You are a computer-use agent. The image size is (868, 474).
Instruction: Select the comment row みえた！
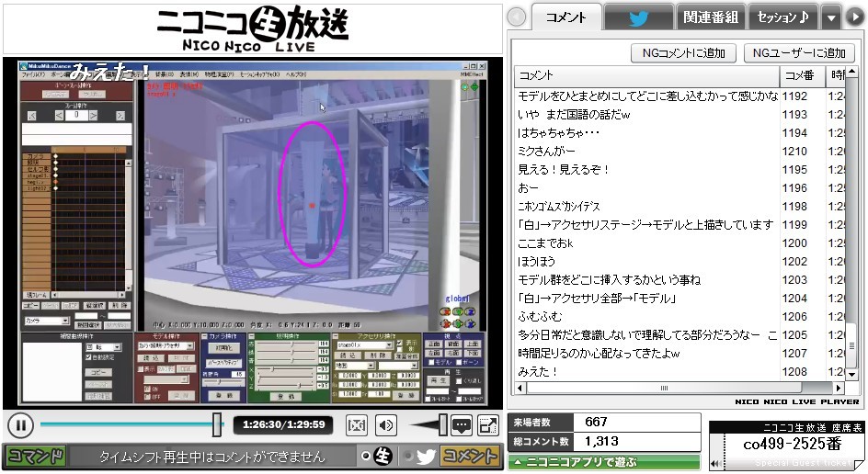(x=680, y=372)
